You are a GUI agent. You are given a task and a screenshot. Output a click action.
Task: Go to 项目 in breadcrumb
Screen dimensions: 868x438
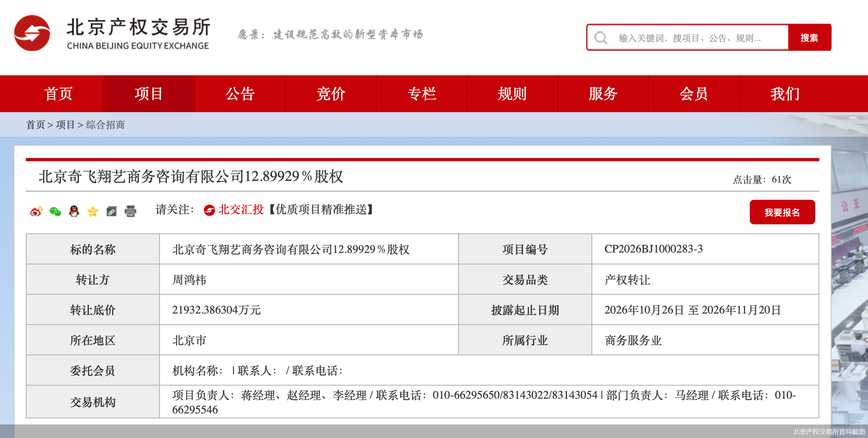coord(65,125)
